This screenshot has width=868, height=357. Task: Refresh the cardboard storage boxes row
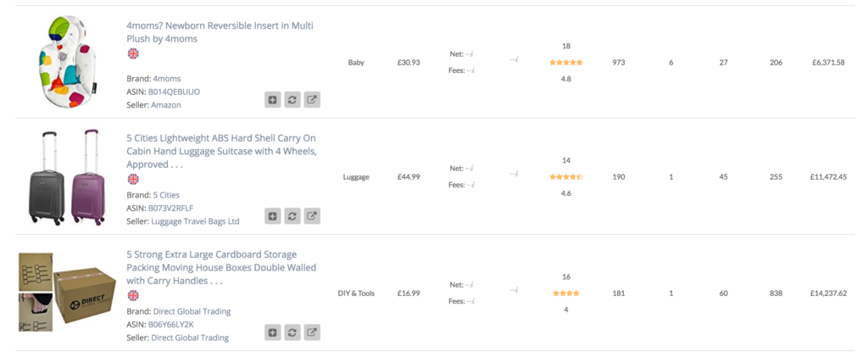292,332
